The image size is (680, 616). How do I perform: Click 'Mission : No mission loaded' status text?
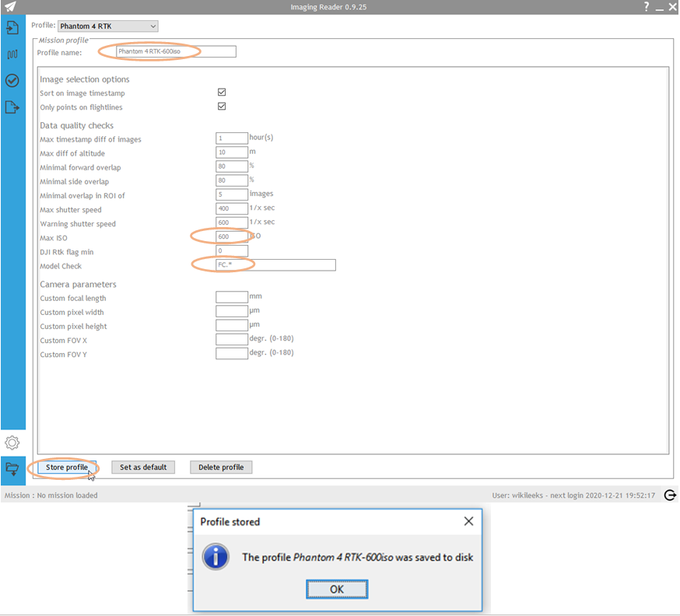[51, 495]
